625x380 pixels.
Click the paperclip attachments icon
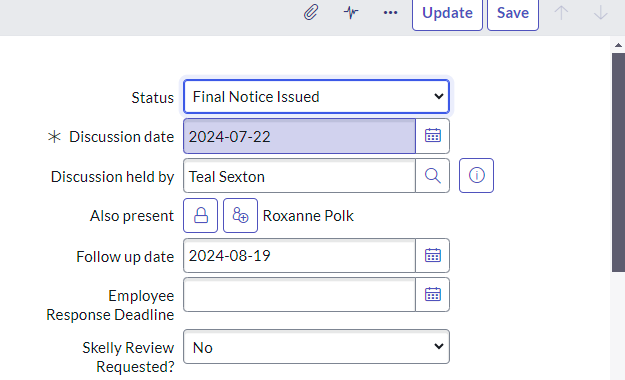pos(311,12)
